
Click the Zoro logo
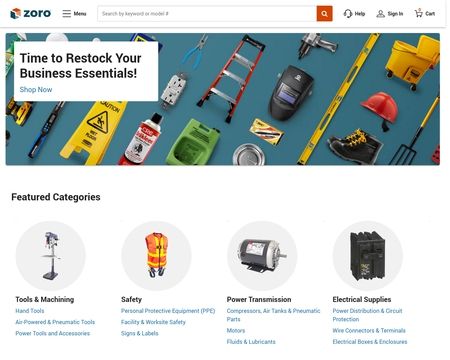tap(31, 13)
